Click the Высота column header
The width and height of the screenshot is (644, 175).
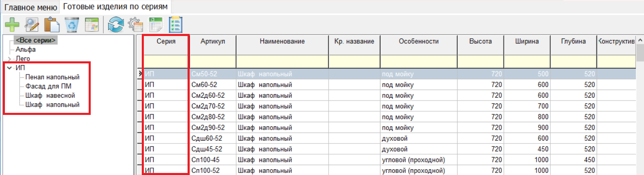coord(480,41)
